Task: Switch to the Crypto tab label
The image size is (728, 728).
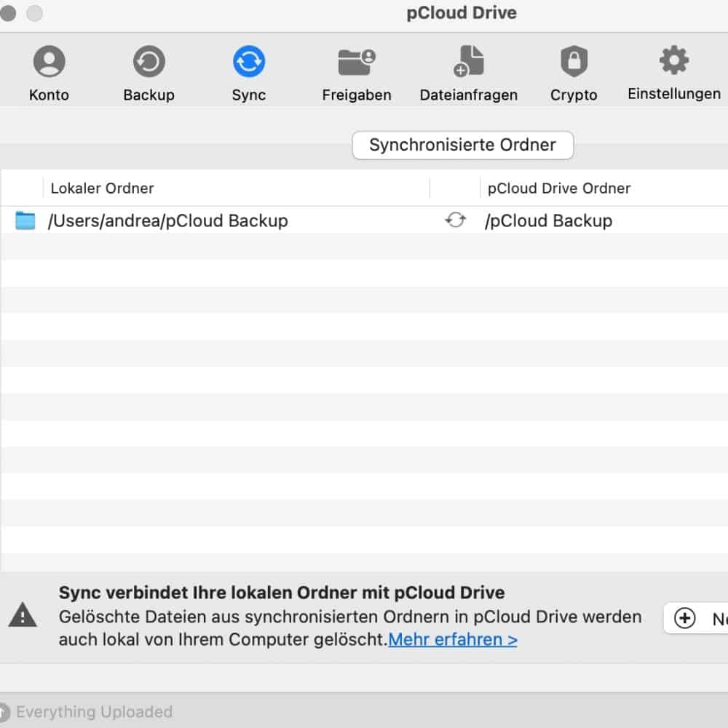Action: [x=574, y=95]
